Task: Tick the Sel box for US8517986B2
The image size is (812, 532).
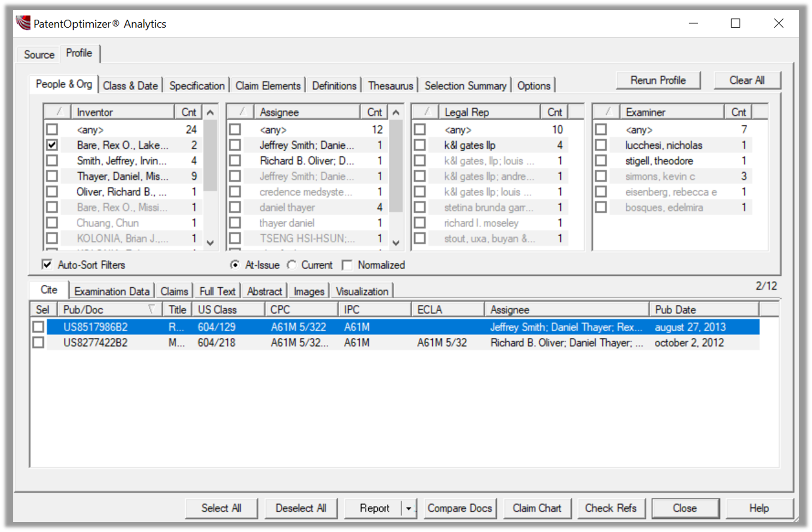Action: [x=38, y=327]
